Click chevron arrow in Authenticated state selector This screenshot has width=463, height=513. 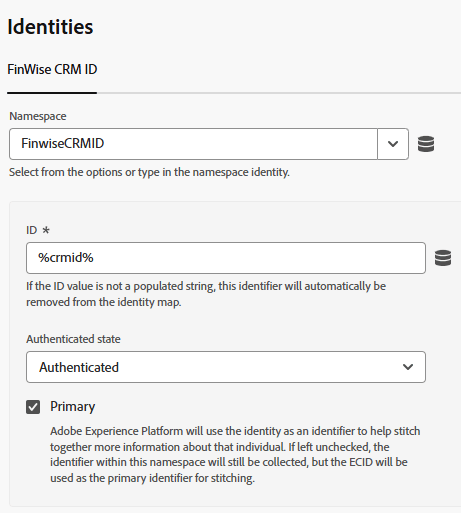click(408, 367)
